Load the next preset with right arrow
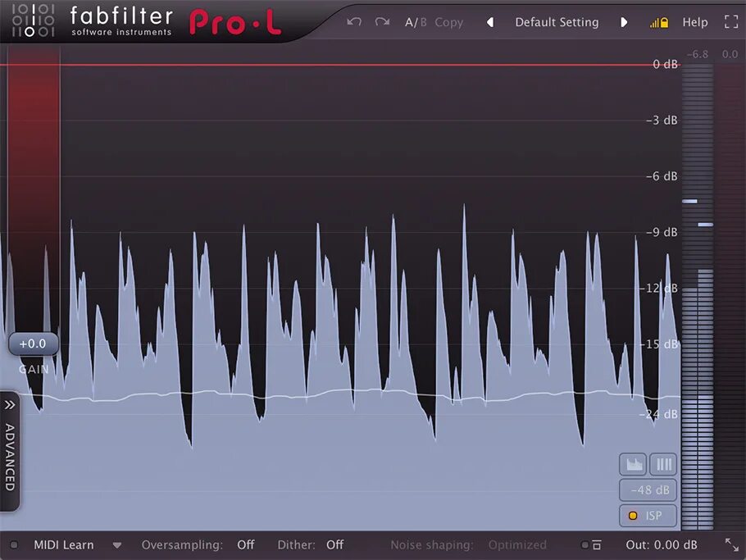Image resolution: width=746 pixels, height=560 pixels. tap(624, 22)
